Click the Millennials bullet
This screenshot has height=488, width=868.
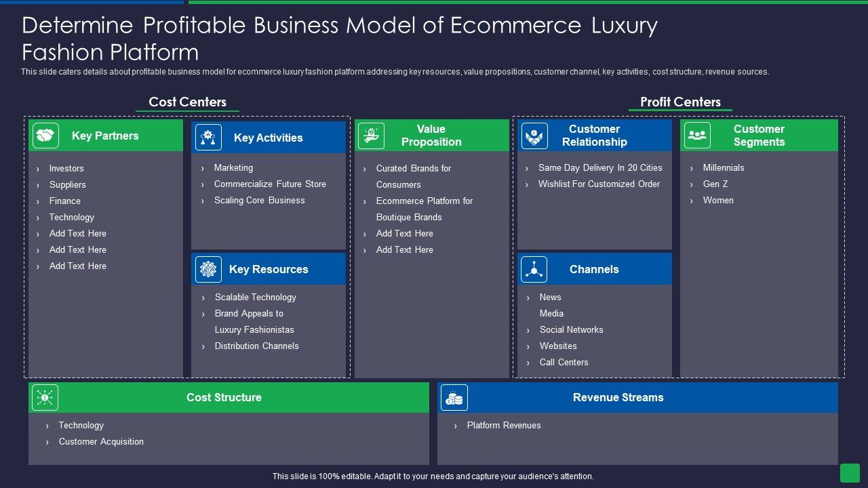pyautogui.click(x=724, y=167)
